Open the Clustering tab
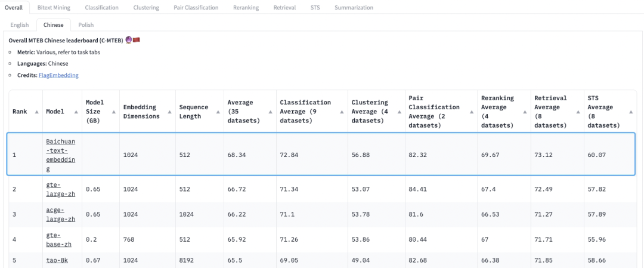Viewport: 644px width, 268px height. click(x=146, y=7)
